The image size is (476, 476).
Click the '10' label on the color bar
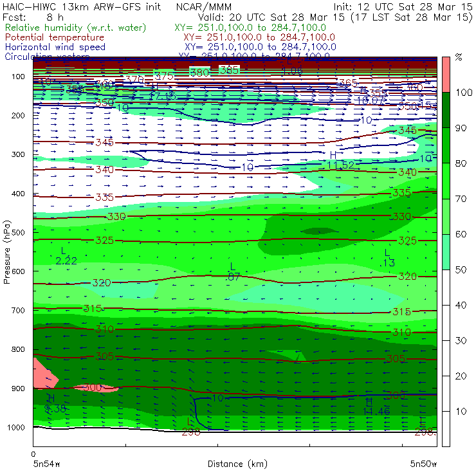(461, 412)
